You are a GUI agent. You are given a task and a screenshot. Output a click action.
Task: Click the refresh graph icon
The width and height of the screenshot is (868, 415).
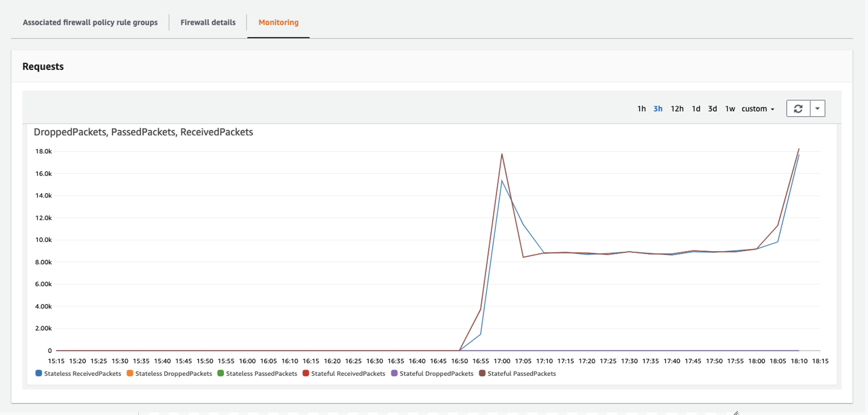coord(798,109)
